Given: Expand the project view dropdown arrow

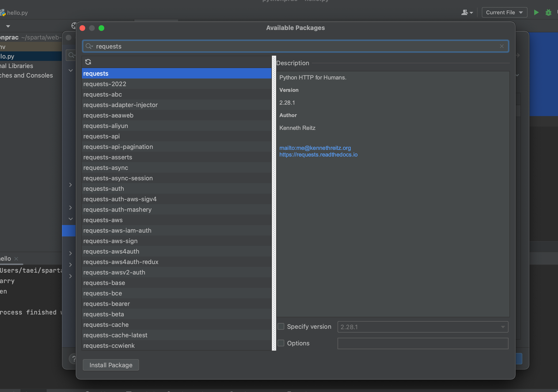Looking at the screenshot, I should (8, 26).
